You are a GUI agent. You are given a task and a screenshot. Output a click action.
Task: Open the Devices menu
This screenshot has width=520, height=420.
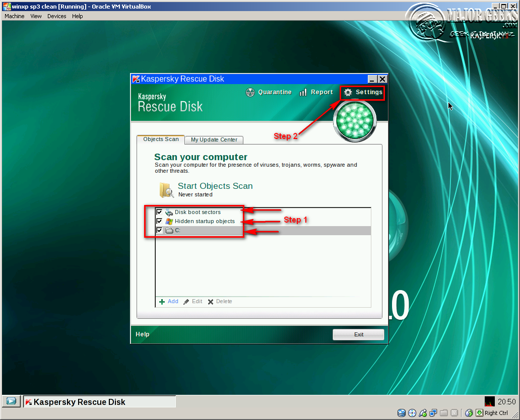point(56,16)
